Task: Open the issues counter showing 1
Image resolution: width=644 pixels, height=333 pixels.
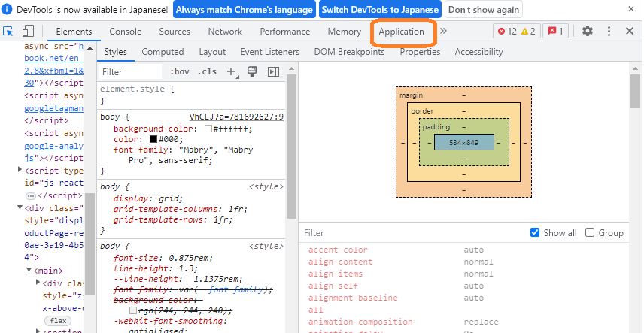Action: point(556,32)
